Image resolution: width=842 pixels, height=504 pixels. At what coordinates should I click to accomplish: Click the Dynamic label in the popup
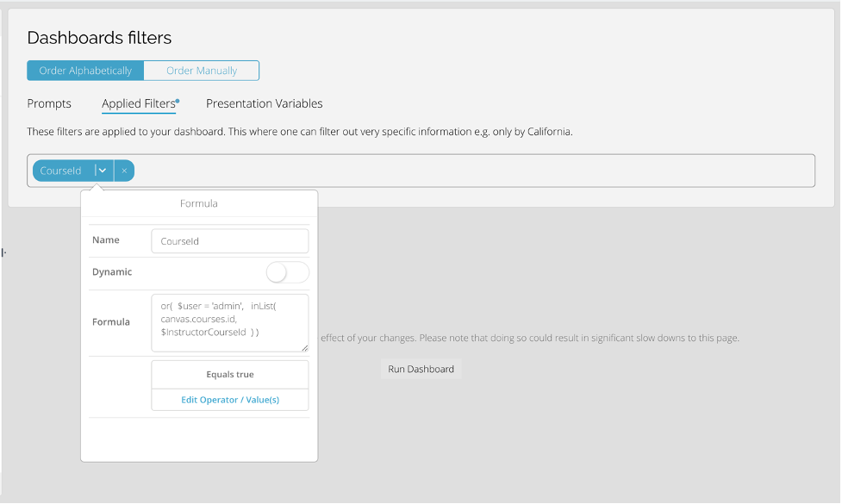point(112,272)
